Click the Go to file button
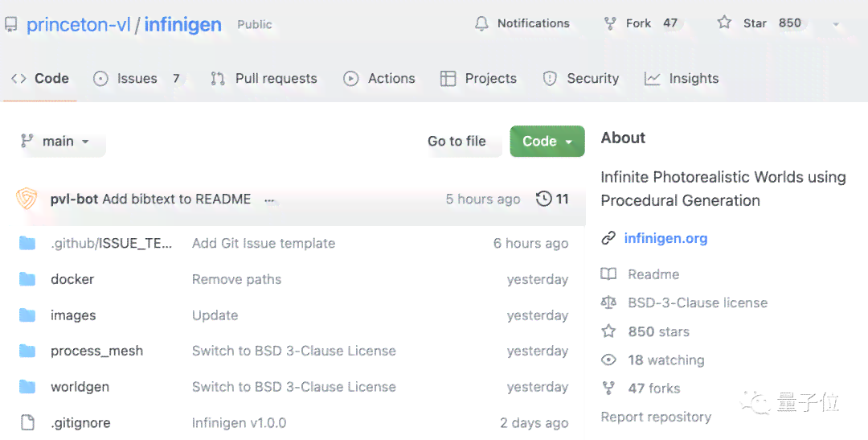Viewport: 868px width, 440px height. pos(457,142)
